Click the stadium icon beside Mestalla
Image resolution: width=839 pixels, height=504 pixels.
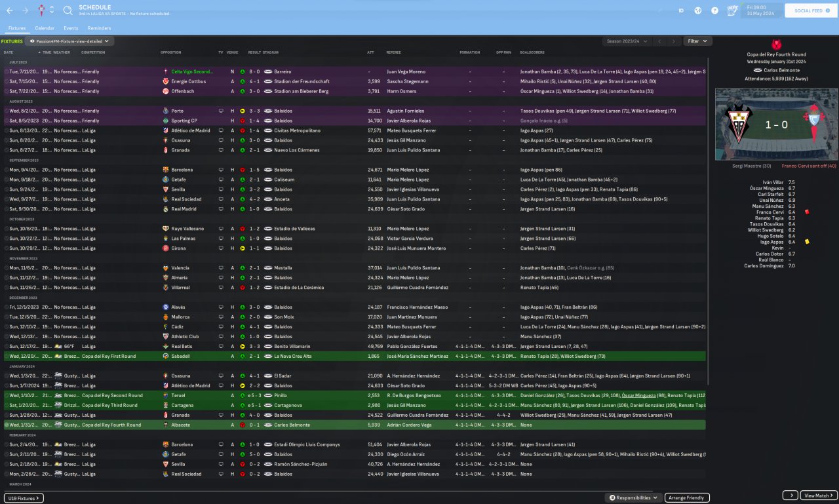pyautogui.click(x=267, y=268)
